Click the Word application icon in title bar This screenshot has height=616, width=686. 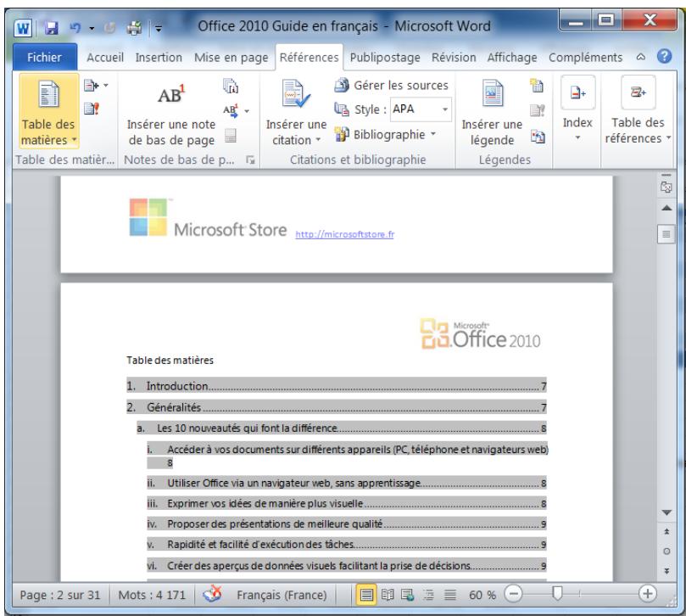point(23,29)
